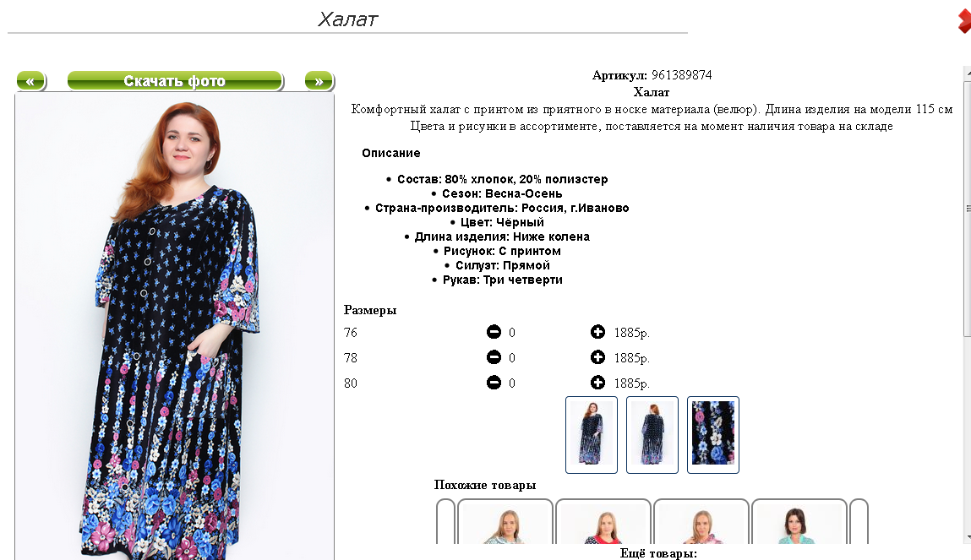Screen dimensions: 971x560
Task: Click the Скачать фото button
Action: [175, 81]
